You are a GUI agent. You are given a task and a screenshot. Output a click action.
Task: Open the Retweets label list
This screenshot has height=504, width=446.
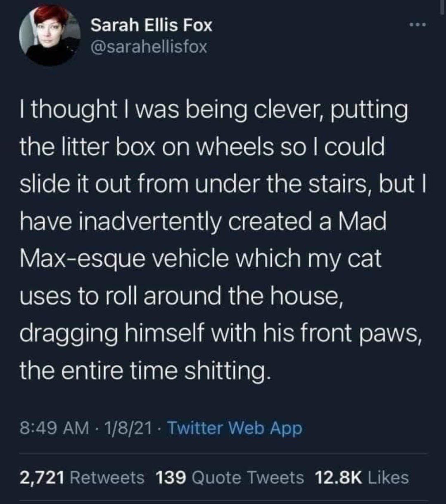(108, 478)
